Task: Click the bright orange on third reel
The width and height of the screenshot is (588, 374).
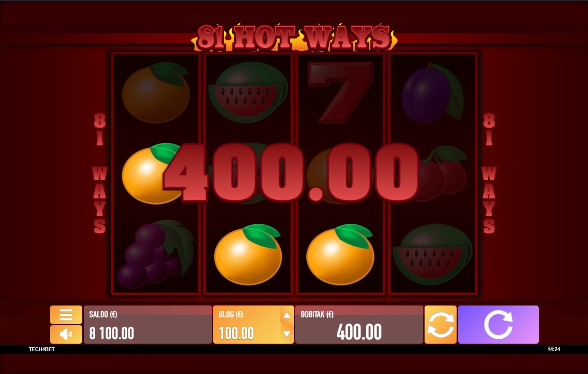Action: click(340, 254)
